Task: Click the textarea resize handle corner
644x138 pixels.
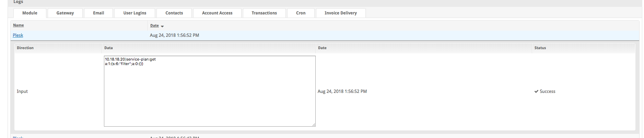Action: [x=314, y=125]
